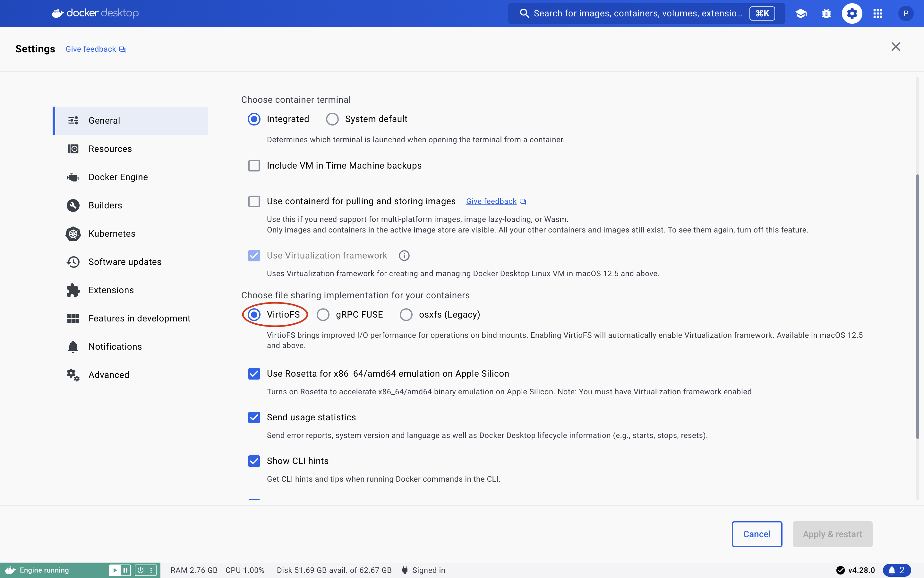Click the Disk 51.69 GB avail. status text

[334, 570]
